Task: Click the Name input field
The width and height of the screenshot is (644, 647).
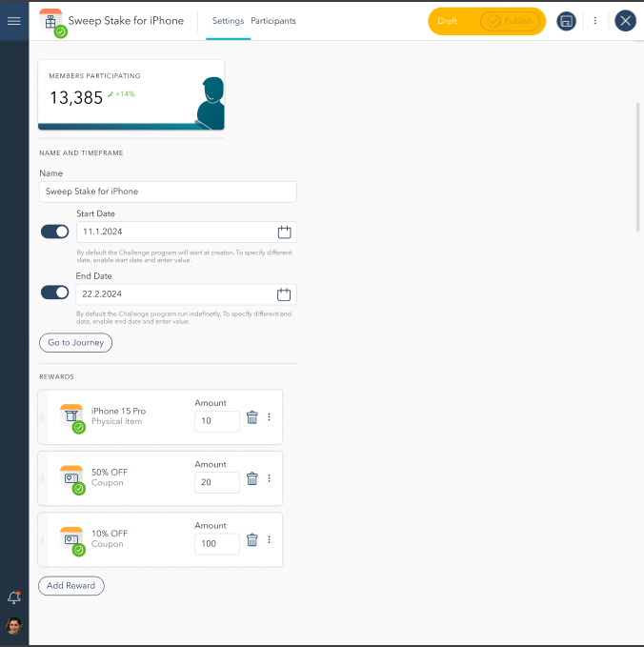Action: tap(168, 192)
